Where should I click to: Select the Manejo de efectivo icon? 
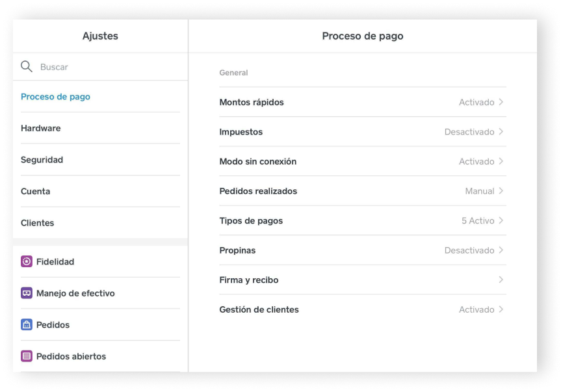click(27, 293)
